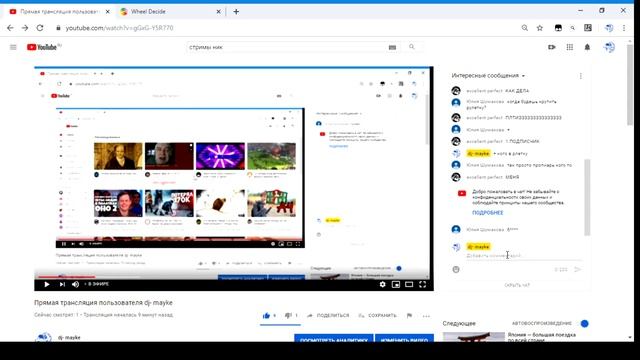Screen dimensions: 640x360
Task: Click the Япония next video title
Action: (x=542, y=337)
